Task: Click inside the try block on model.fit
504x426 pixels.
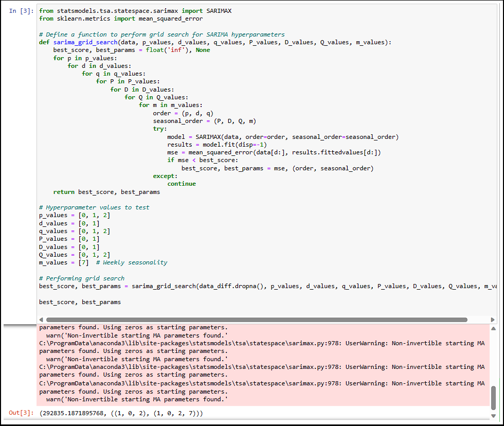Action: coord(216,145)
